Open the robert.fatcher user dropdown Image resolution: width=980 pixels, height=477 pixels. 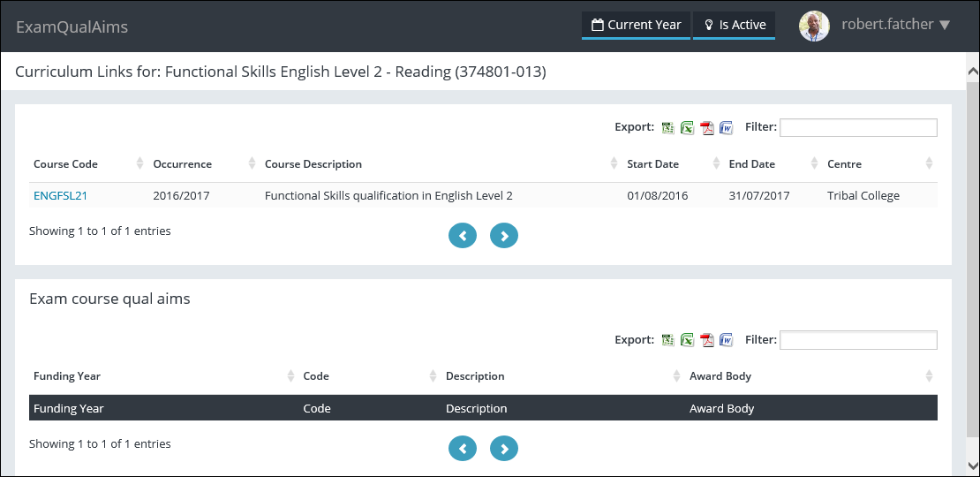[x=894, y=25]
